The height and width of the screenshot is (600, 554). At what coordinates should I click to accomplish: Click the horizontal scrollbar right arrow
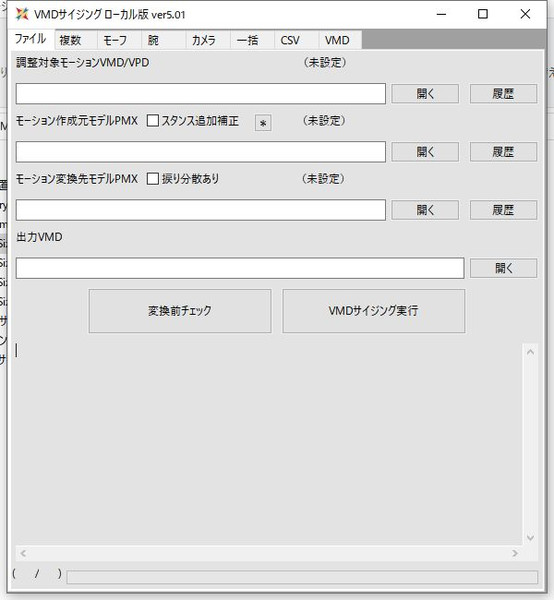click(515, 553)
